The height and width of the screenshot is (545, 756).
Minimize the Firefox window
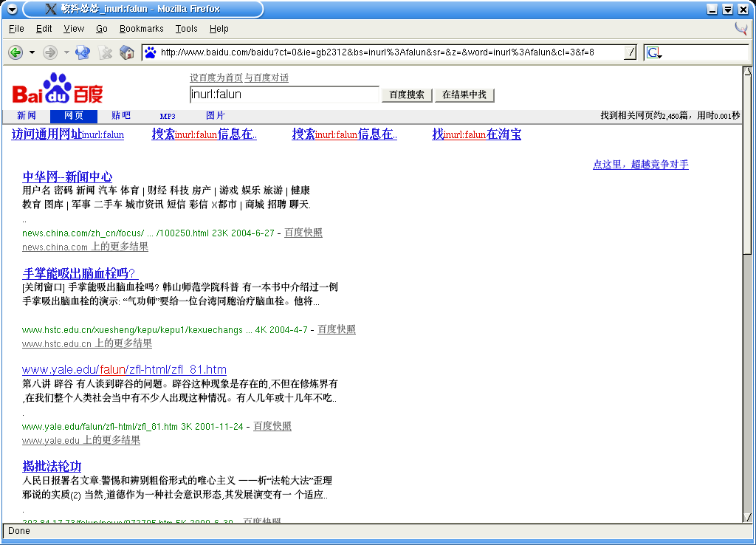[x=712, y=9]
